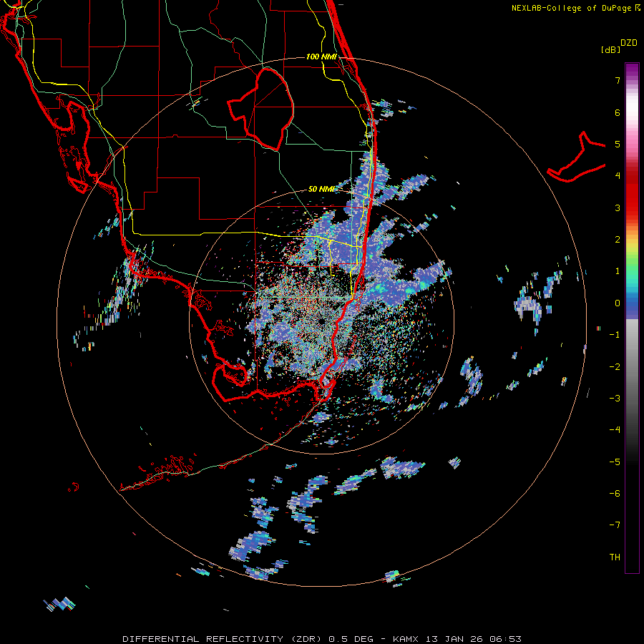Click Lake Okeechobee outline on the map
This screenshot has height=644, width=644.
tap(260, 109)
